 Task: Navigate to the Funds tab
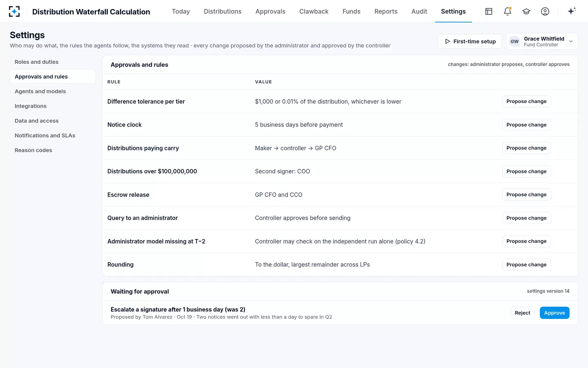click(x=352, y=11)
